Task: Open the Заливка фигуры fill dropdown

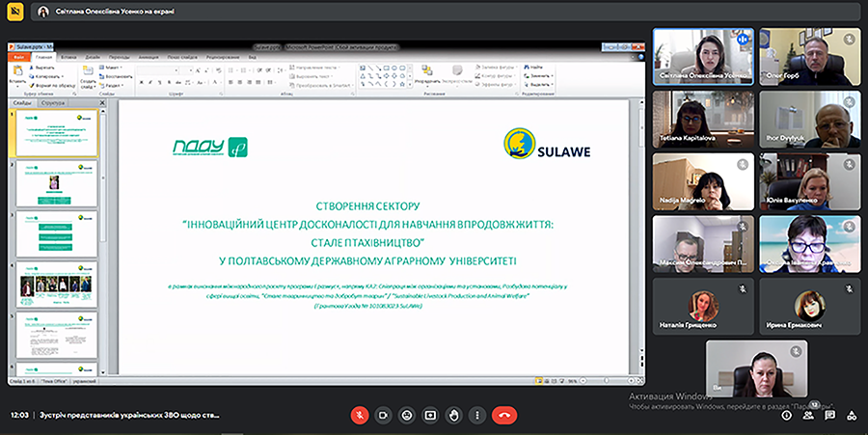Action: (x=496, y=67)
